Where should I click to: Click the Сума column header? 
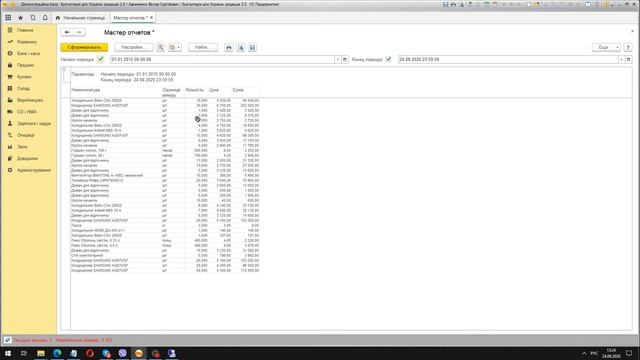tap(238, 90)
